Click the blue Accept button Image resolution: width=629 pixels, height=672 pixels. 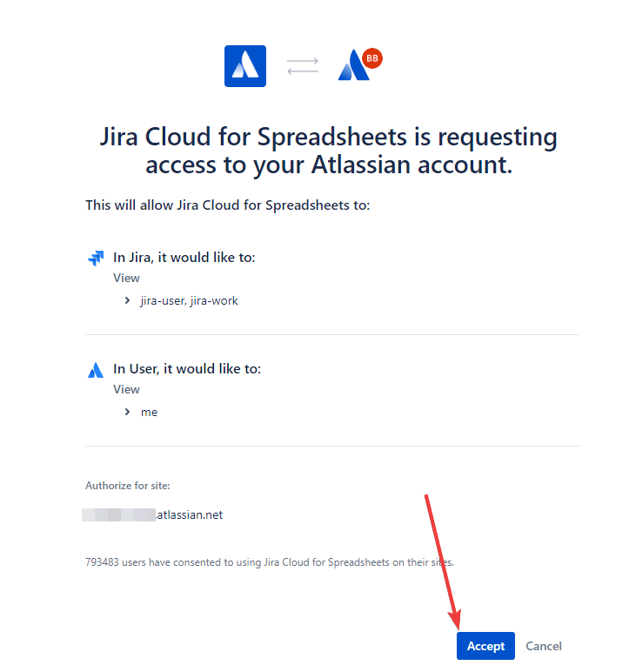[x=485, y=645]
